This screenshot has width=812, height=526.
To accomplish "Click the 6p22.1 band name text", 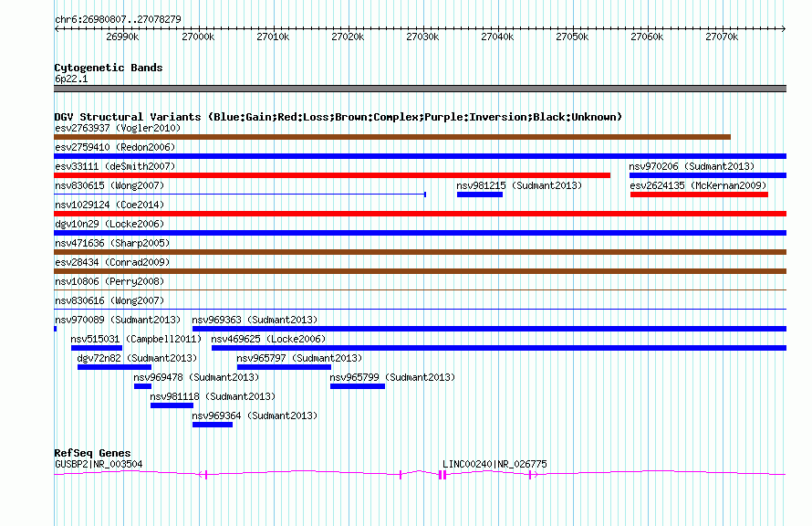I will pyautogui.click(x=71, y=79).
